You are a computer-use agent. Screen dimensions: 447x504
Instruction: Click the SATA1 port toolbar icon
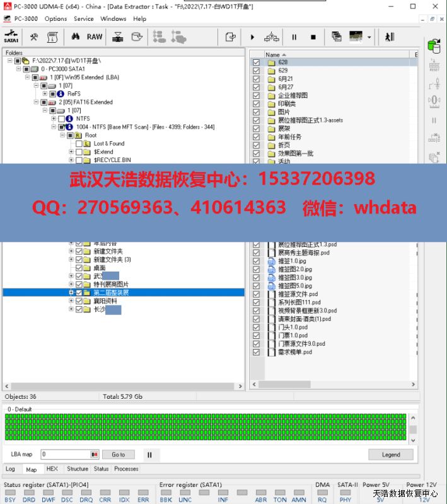[11, 37]
